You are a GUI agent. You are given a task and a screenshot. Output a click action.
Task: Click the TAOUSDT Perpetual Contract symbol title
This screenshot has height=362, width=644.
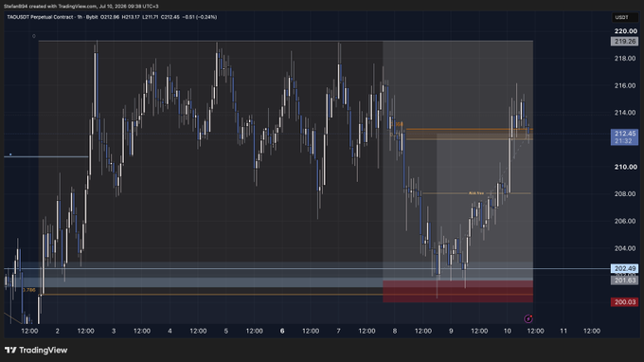coord(40,17)
